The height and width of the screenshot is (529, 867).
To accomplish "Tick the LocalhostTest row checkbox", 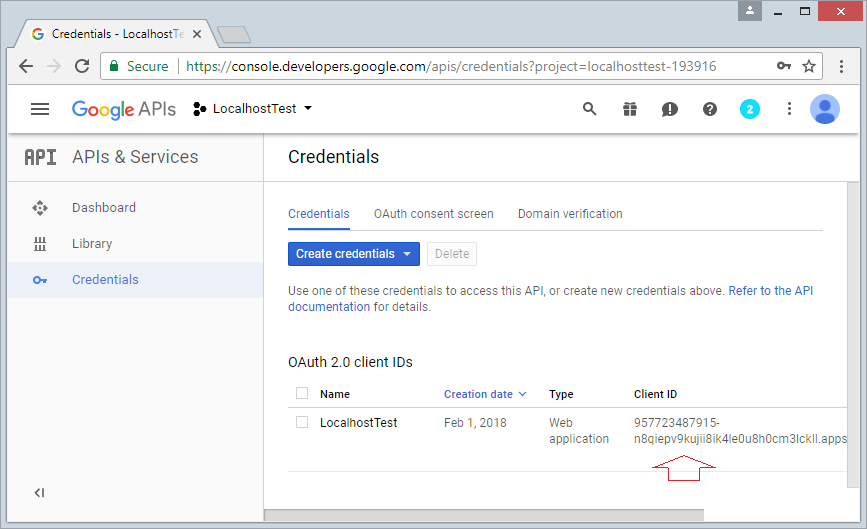I will coord(302,422).
